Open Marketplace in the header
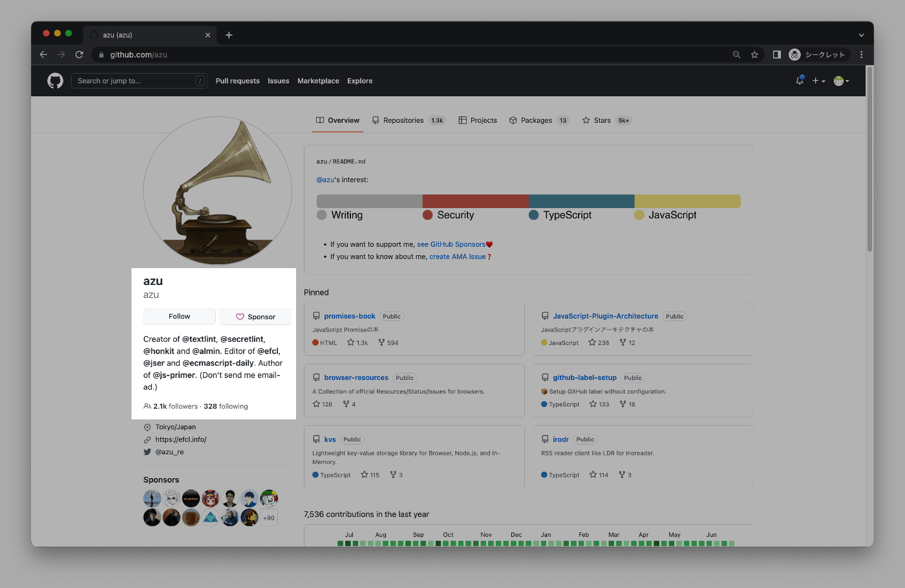This screenshot has height=588, width=905. coord(318,81)
